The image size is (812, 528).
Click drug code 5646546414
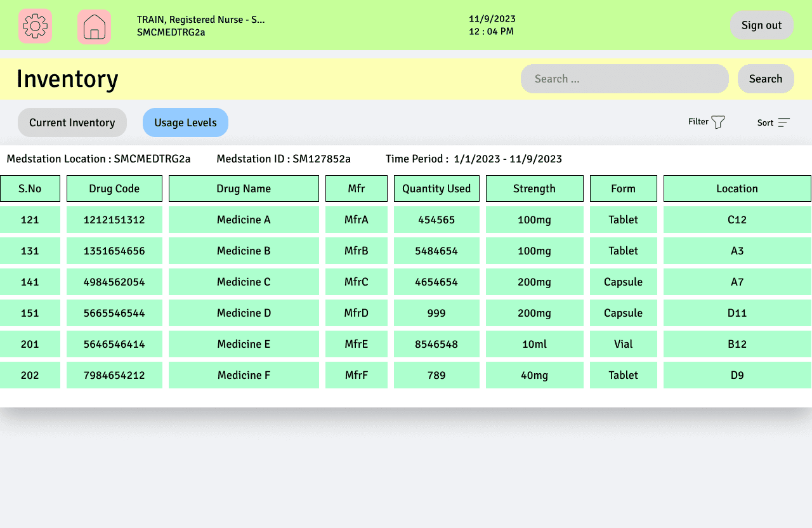114,344
